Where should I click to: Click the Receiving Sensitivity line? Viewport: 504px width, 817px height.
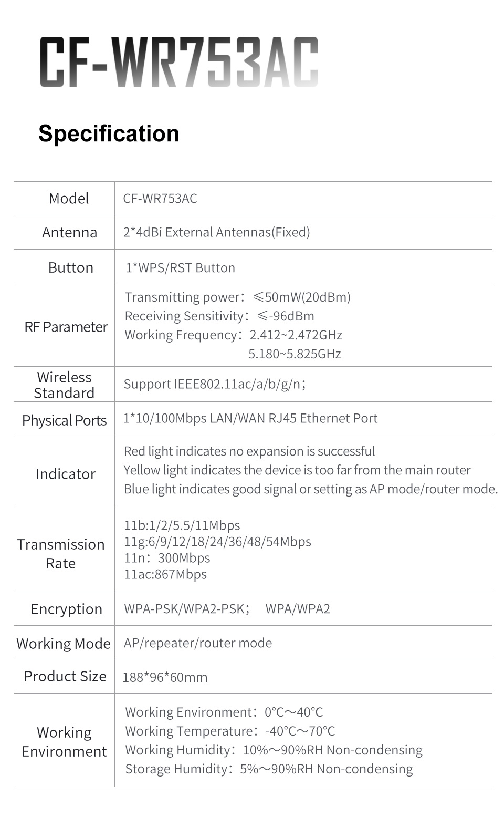pyautogui.click(x=219, y=316)
